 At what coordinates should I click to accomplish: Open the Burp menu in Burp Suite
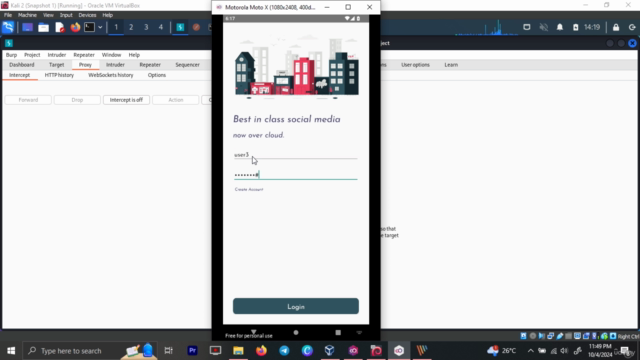[x=11, y=55]
